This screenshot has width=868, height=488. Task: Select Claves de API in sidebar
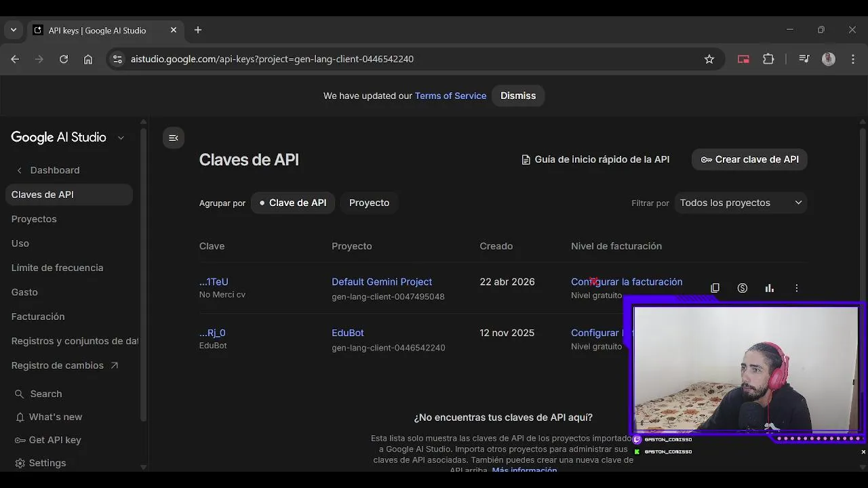69,195
